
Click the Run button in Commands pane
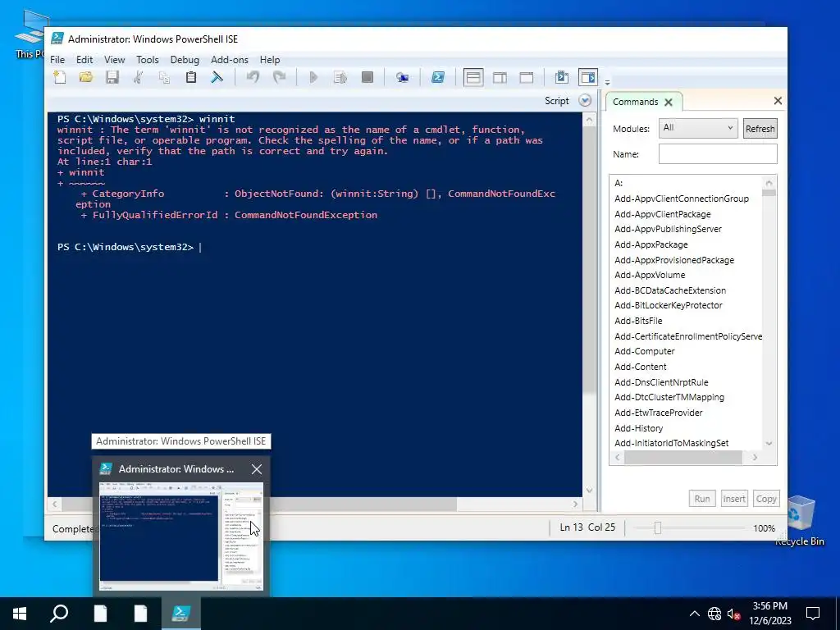(x=702, y=499)
